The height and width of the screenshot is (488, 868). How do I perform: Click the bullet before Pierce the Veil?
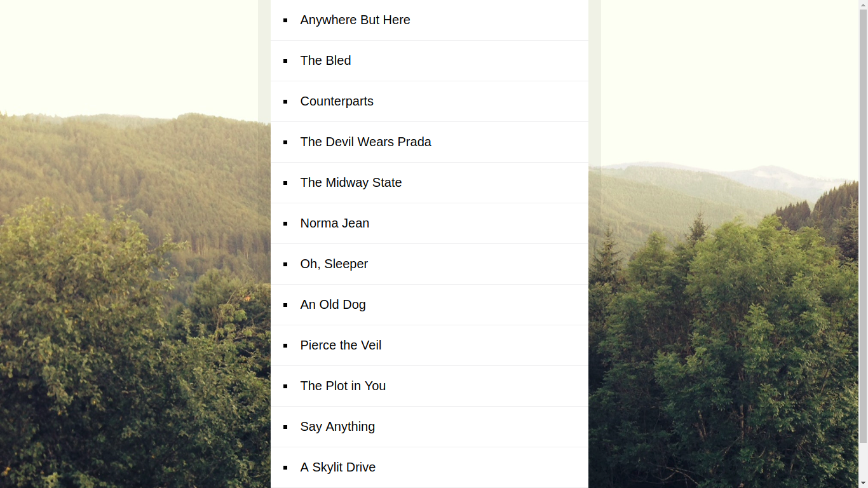[x=285, y=346]
